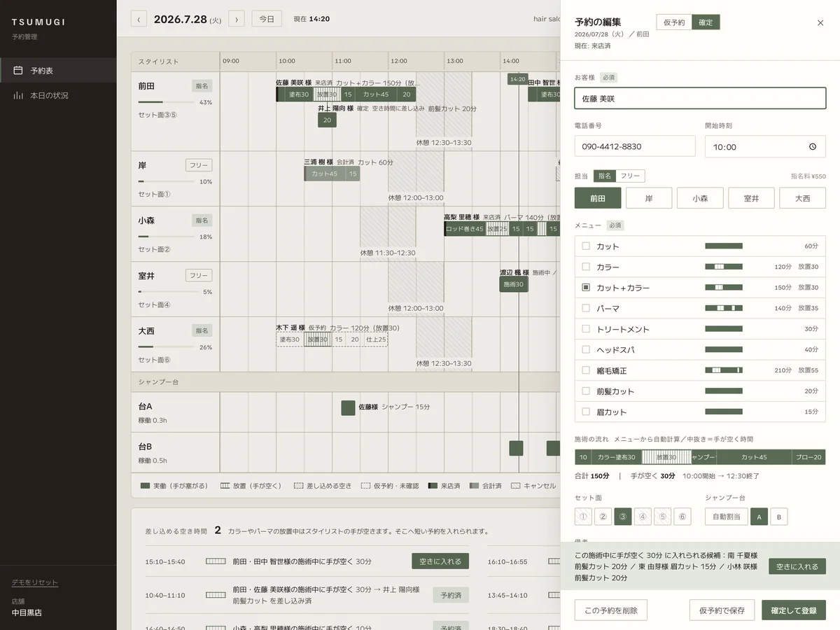Choose stylist 前田 button
840x630 pixels.
click(x=598, y=198)
